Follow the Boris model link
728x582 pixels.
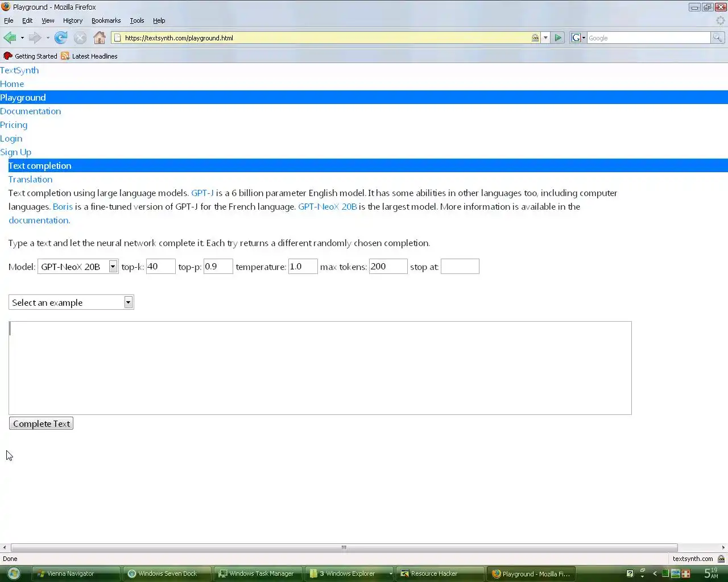pos(63,207)
